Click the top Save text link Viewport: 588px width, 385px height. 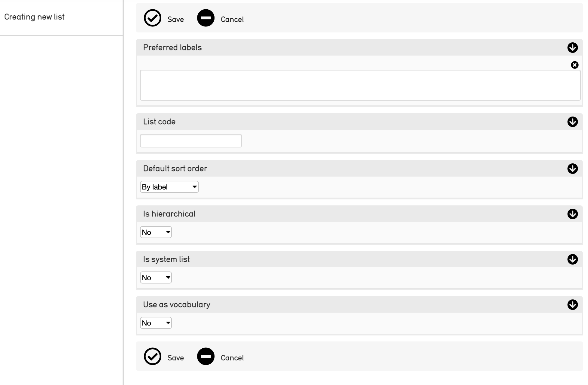pos(175,20)
